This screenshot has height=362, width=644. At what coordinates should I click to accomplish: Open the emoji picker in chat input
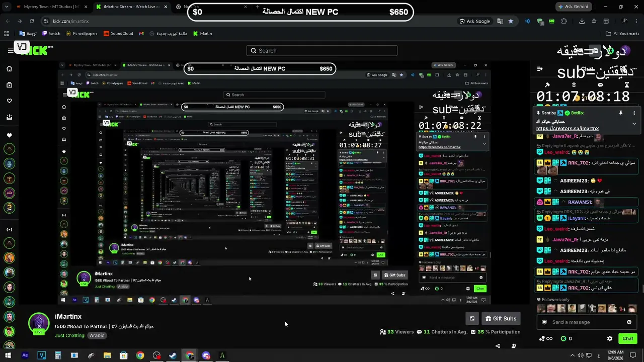[629, 322]
